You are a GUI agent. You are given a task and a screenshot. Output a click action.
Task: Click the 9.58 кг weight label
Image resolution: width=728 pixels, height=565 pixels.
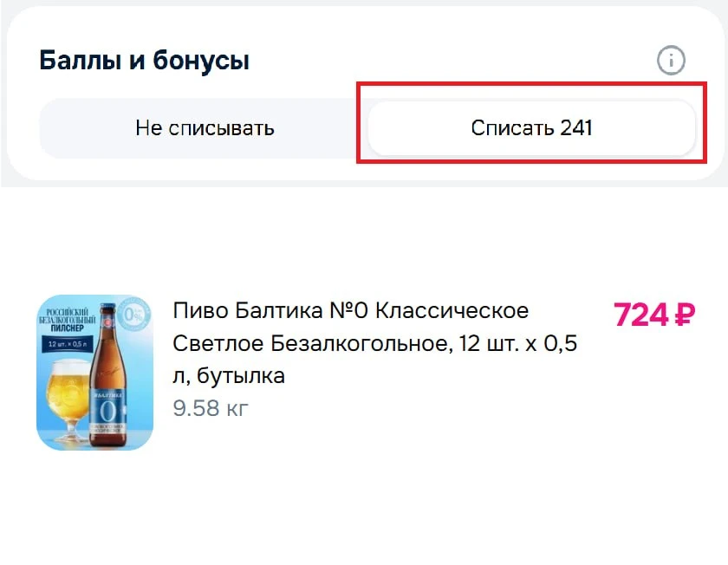click(211, 408)
